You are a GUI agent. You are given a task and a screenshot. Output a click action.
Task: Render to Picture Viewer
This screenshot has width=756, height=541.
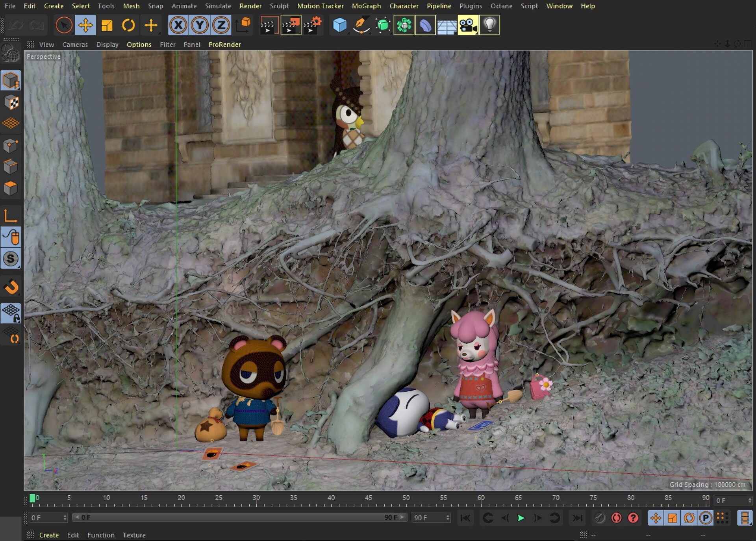click(291, 26)
